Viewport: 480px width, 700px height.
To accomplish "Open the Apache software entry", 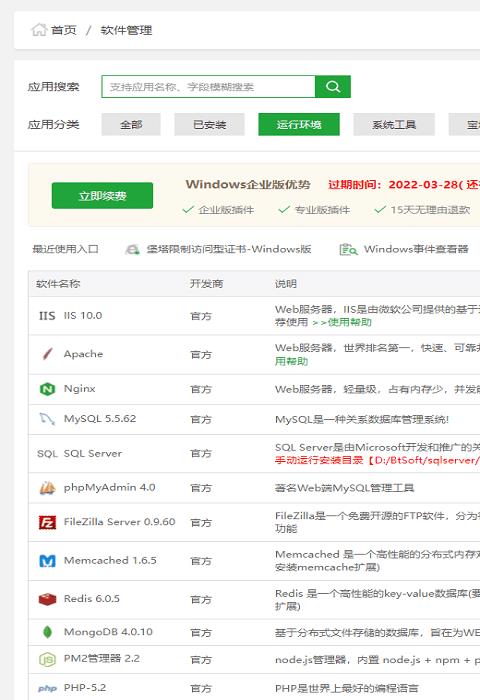I will point(83,354).
